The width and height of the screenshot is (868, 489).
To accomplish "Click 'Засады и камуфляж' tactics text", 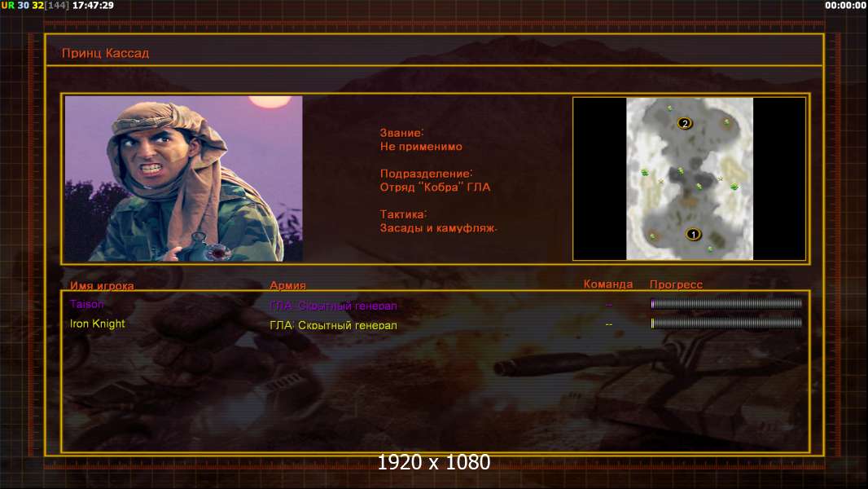I will 438,228.
